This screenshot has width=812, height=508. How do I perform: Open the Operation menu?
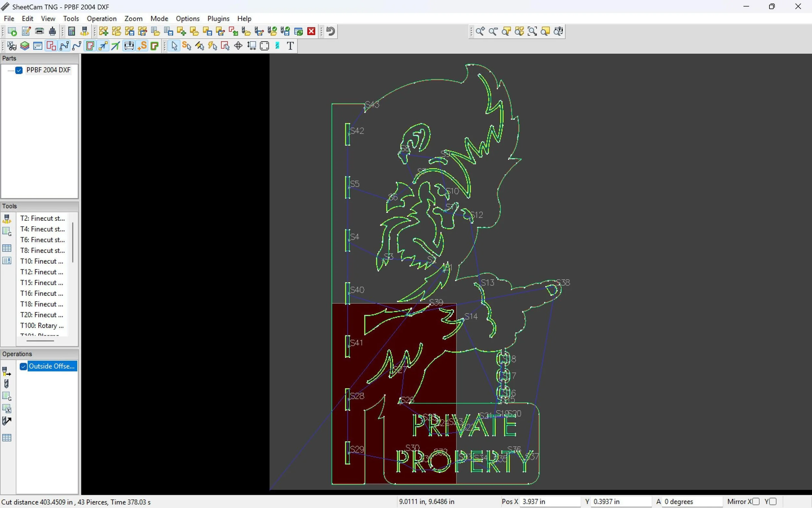(101, 19)
